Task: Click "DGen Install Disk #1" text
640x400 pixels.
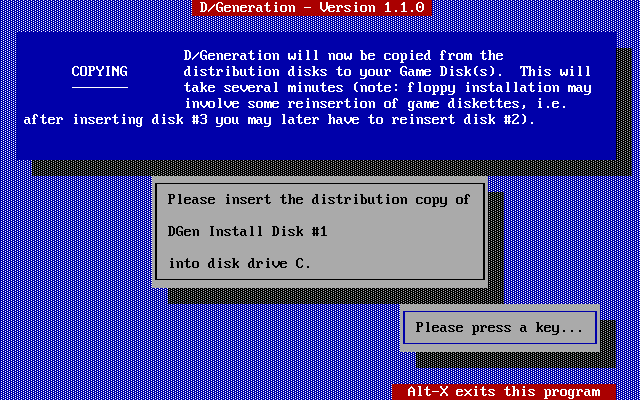Action: click(247, 231)
